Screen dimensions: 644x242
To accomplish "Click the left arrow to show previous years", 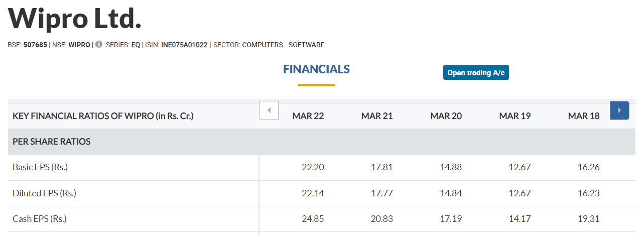I will tap(269, 110).
